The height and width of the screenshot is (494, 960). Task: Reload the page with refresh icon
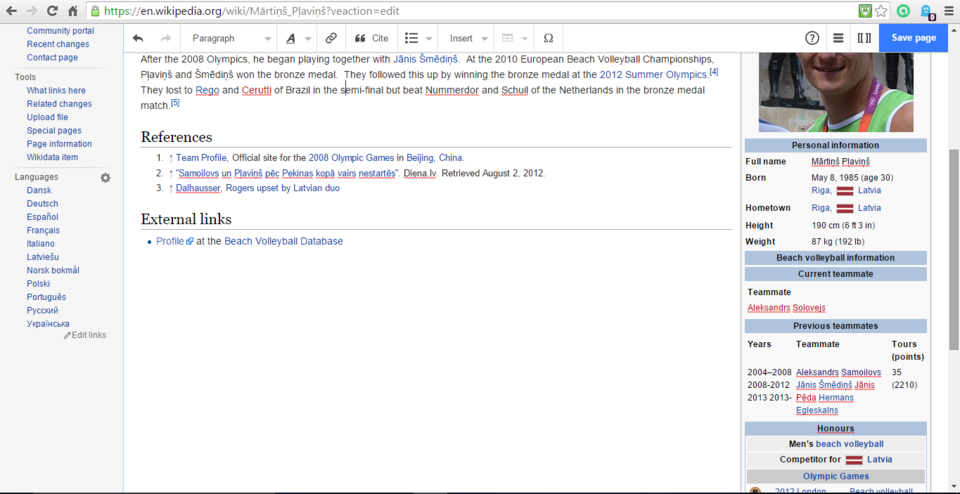tap(52, 10)
